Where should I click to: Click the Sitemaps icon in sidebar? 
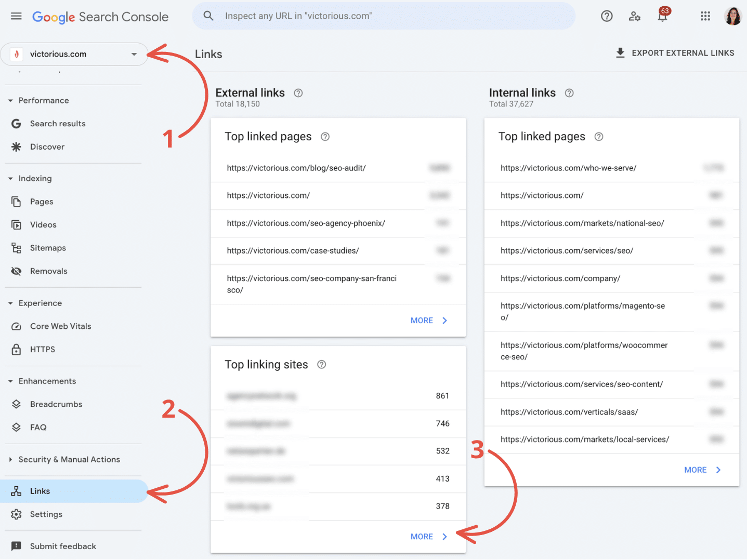tap(16, 248)
